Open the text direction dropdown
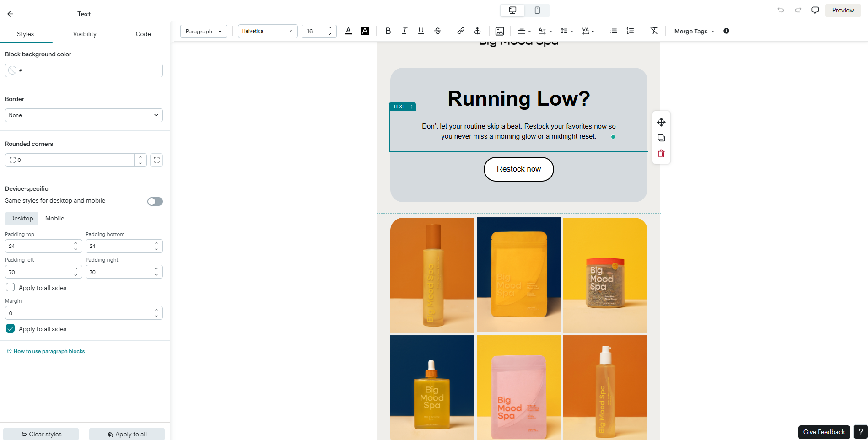 (545, 31)
